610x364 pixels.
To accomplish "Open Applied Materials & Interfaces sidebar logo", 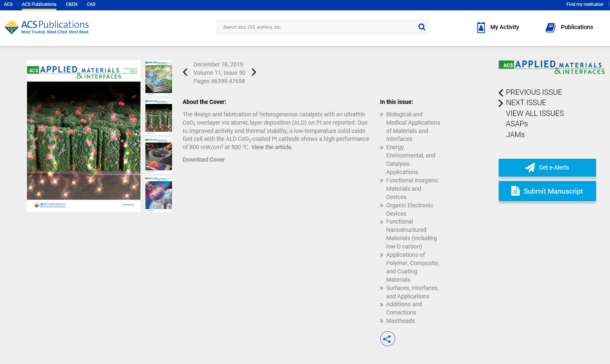I will point(551,67).
